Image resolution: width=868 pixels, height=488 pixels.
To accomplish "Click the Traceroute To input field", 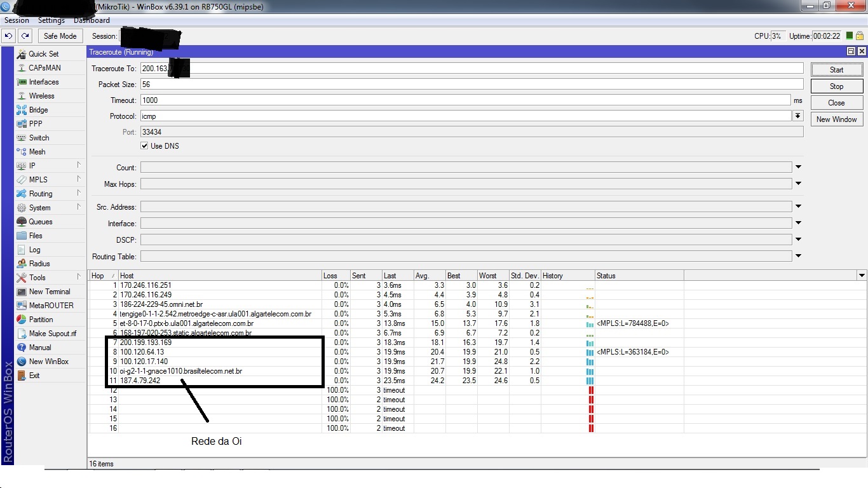I will coord(471,68).
